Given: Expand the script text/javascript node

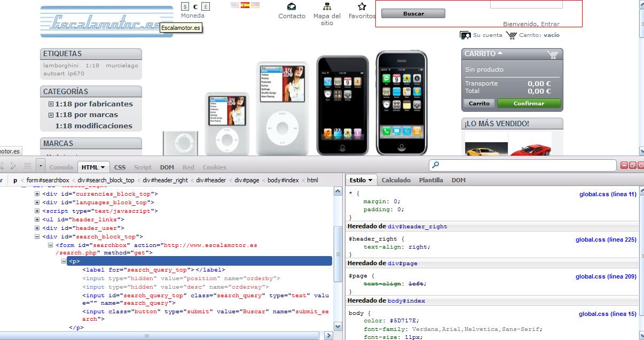Looking at the screenshot, I should [37, 211].
